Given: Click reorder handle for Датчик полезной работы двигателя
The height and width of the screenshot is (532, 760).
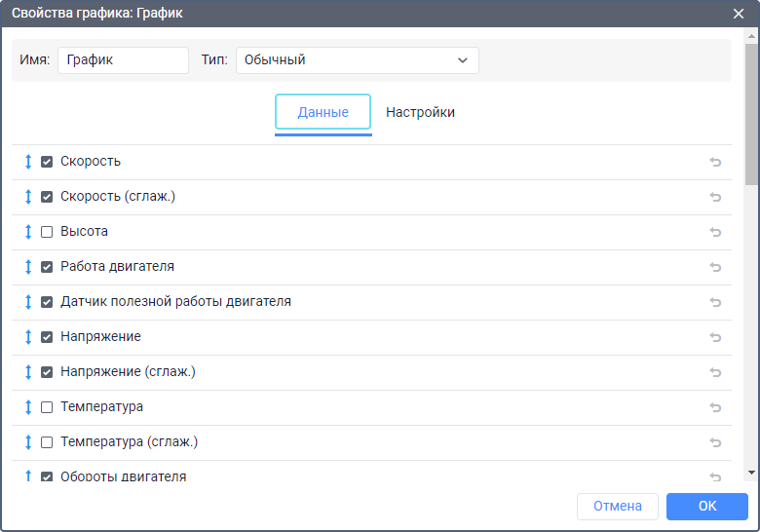Looking at the screenshot, I should tap(28, 302).
